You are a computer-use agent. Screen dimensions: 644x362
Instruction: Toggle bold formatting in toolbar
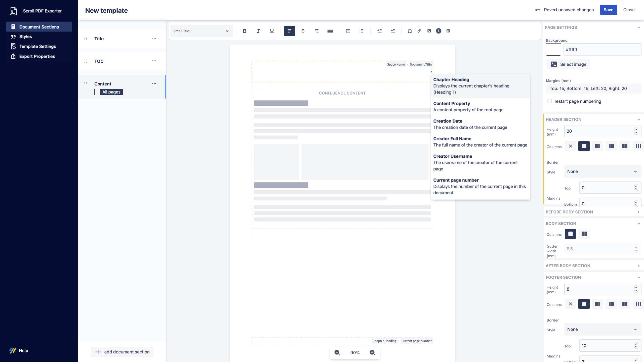(245, 31)
